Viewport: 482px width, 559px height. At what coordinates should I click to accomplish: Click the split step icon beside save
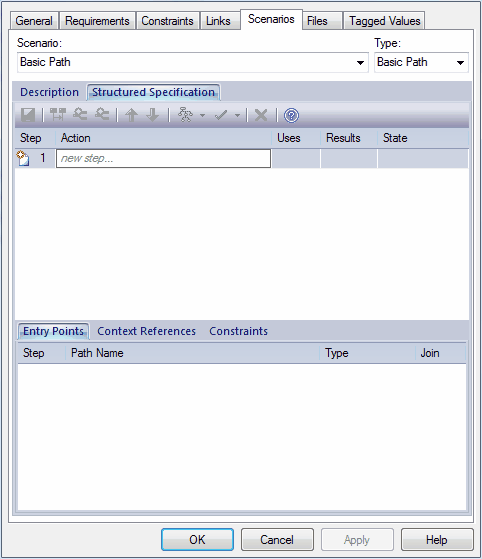[57, 115]
